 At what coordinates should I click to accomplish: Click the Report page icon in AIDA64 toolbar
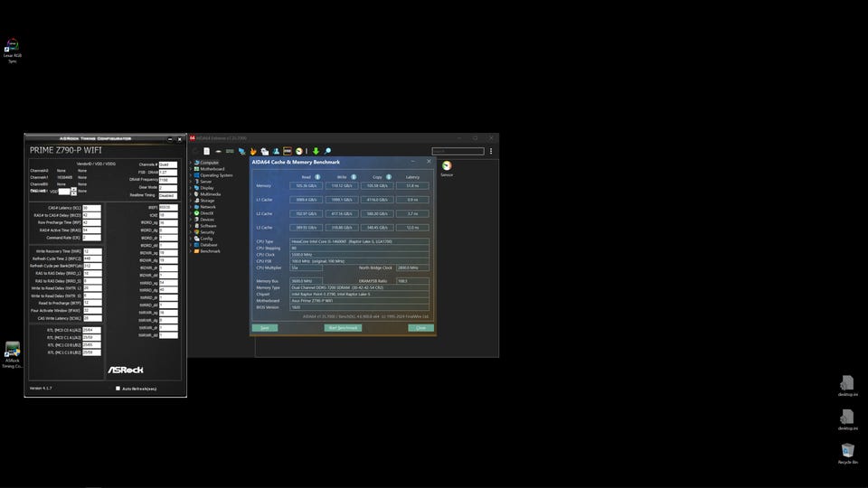[206, 151]
